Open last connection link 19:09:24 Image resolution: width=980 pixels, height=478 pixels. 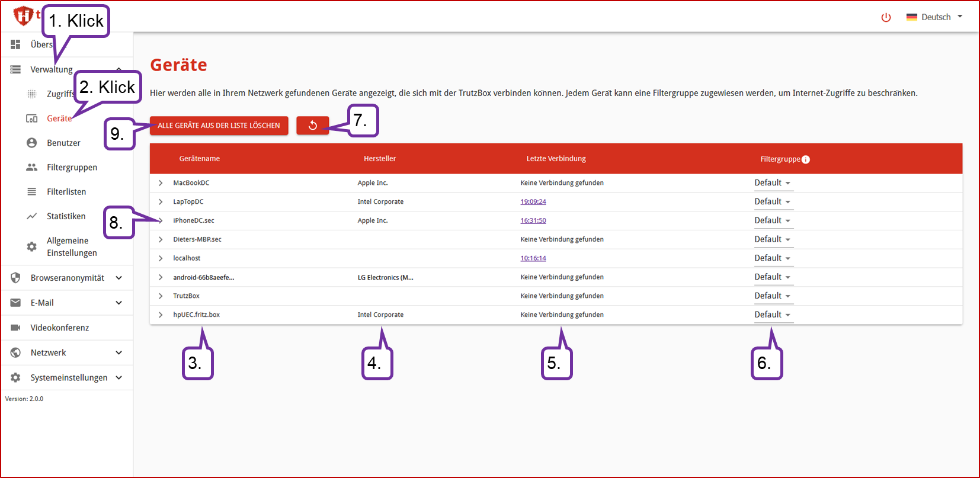tap(533, 202)
